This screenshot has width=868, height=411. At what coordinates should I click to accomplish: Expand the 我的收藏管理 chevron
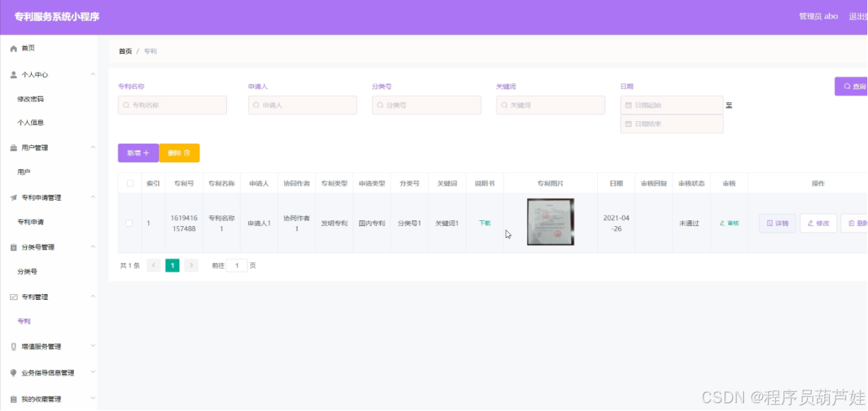pos(93,399)
